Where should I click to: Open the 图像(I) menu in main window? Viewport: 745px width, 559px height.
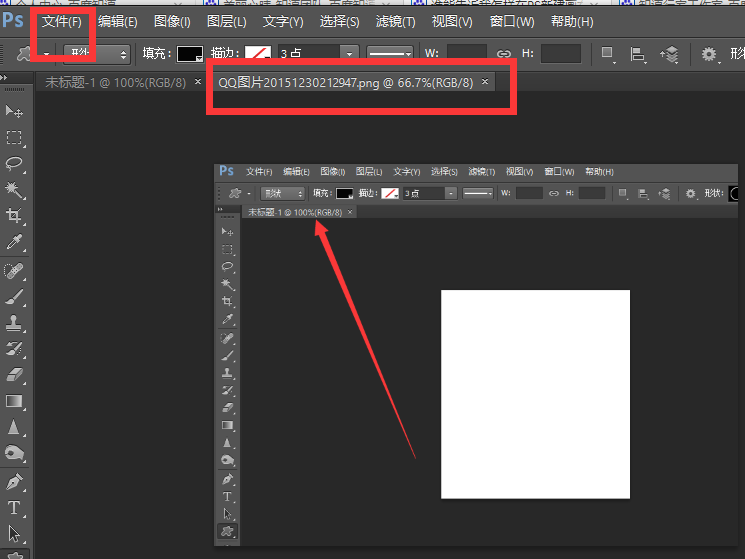coord(172,21)
